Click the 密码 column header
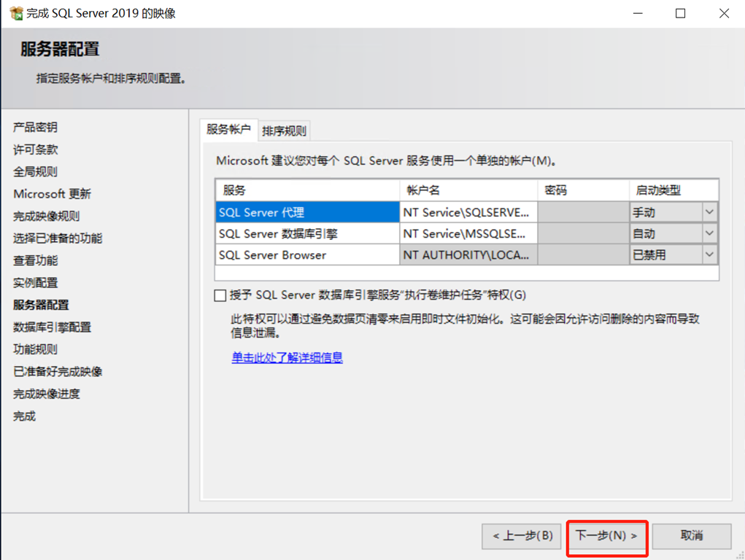The image size is (745, 560). [584, 190]
